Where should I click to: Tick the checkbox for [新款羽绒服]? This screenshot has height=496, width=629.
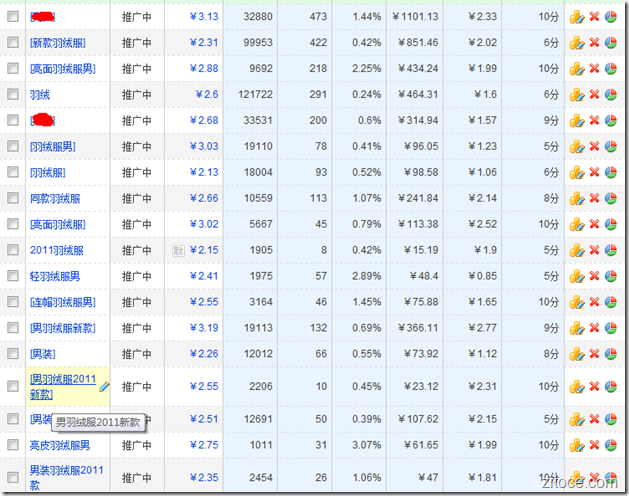13,43
